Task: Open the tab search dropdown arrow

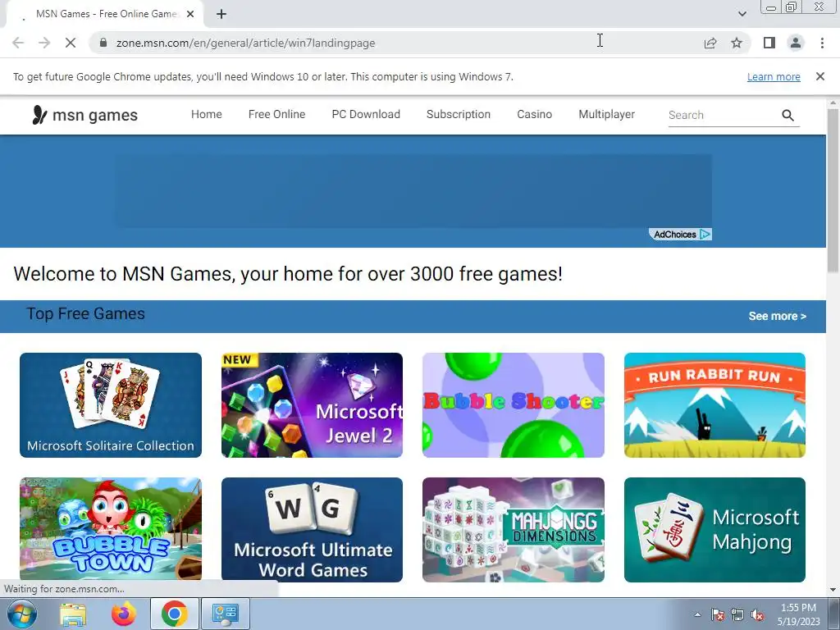Action: pyautogui.click(x=742, y=14)
